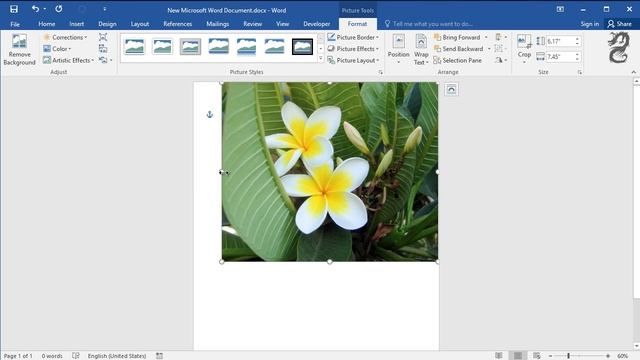Viewport: 640px width, 360px height.
Task: Apply the first picture style thumbnail
Action: tap(134, 47)
